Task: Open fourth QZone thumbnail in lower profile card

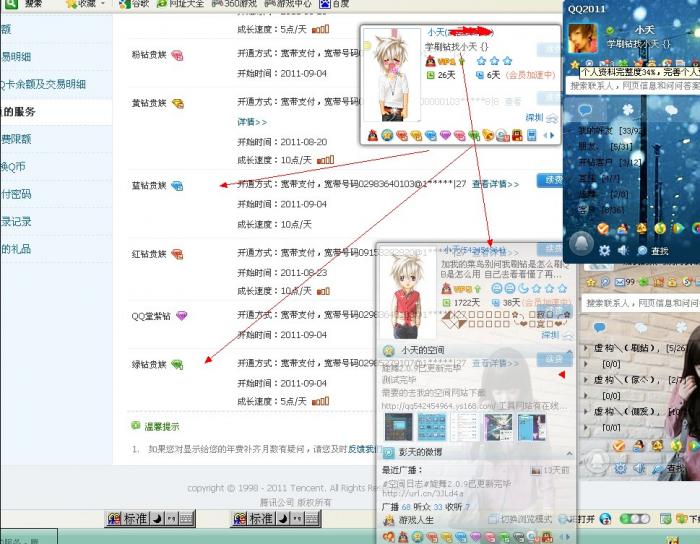Action: [498, 427]
